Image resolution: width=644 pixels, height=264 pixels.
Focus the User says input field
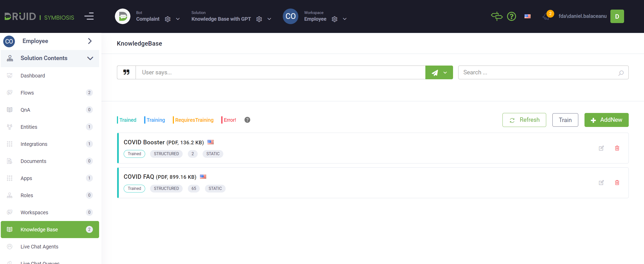point(280,73)
